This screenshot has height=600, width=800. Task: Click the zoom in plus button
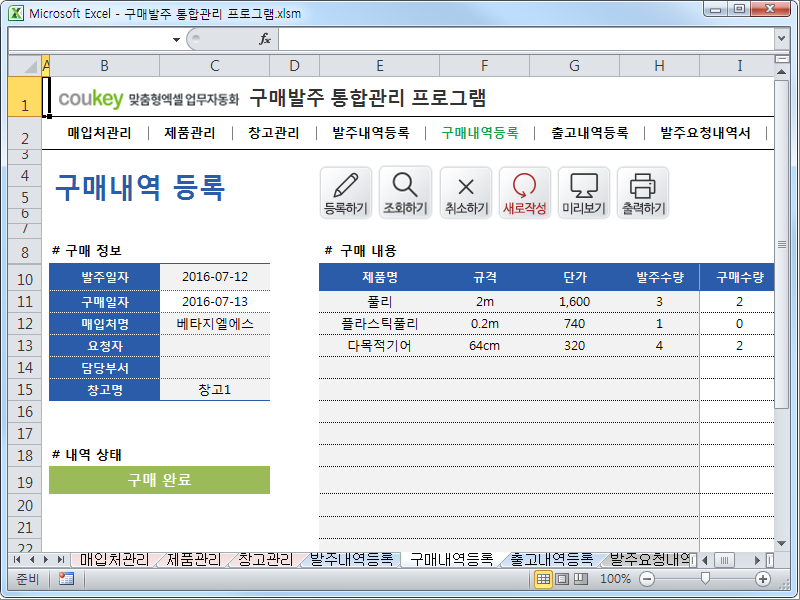click(x=763, y=579)
